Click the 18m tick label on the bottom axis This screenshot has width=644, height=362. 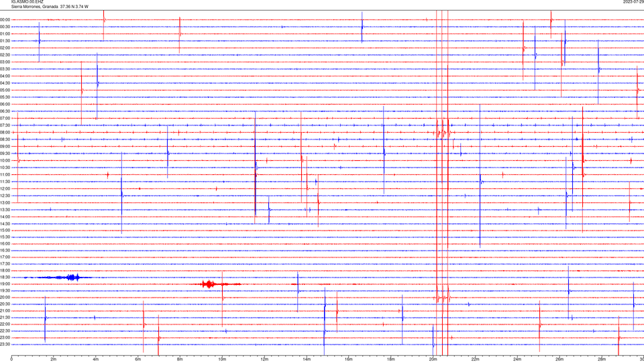tap(391, 359)
